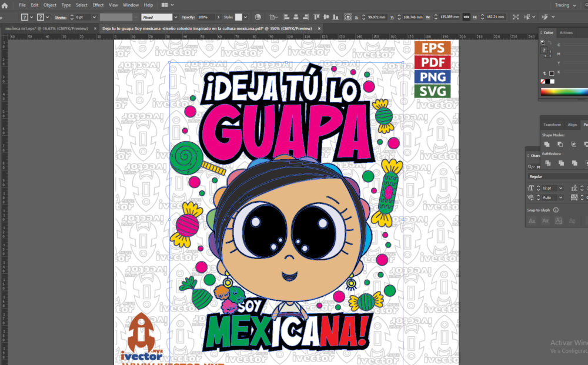Open the stroke weight dropdown
The image size is (588, 365).
click(94, 17)
